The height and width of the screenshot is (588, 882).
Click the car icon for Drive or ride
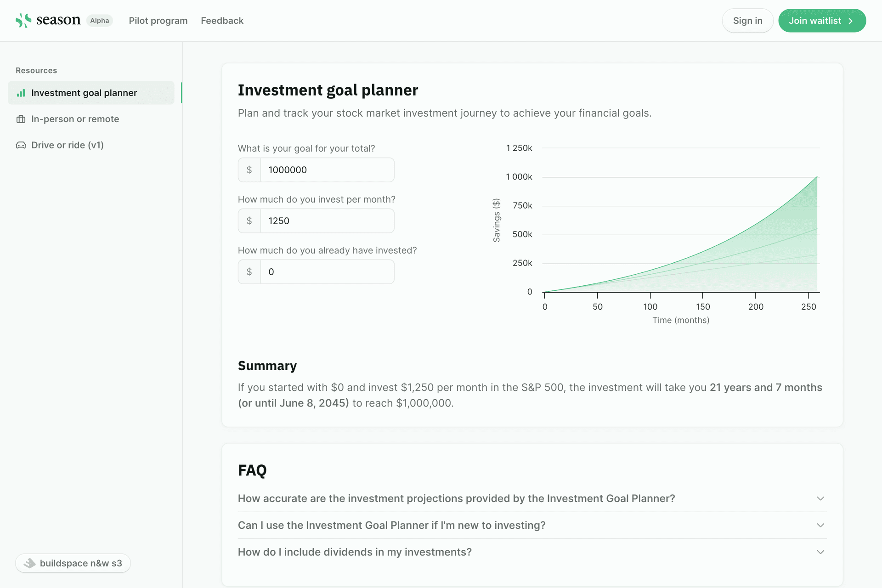point(21,146)
